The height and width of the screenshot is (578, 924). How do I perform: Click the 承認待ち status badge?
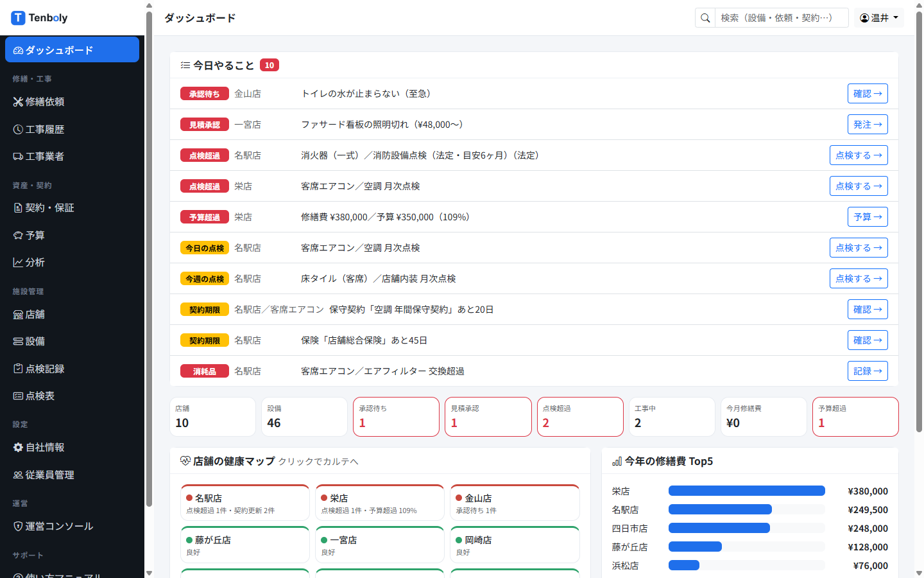205,94
